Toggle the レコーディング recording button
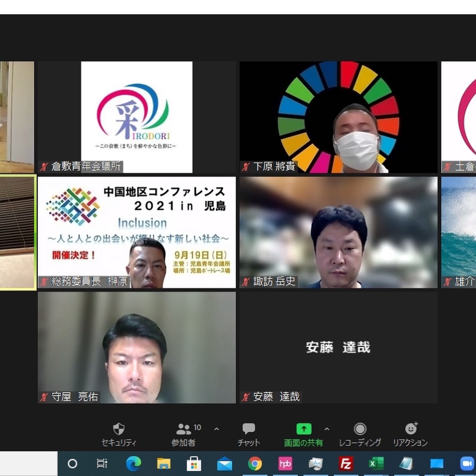476x476 pixels. point(360,429)
